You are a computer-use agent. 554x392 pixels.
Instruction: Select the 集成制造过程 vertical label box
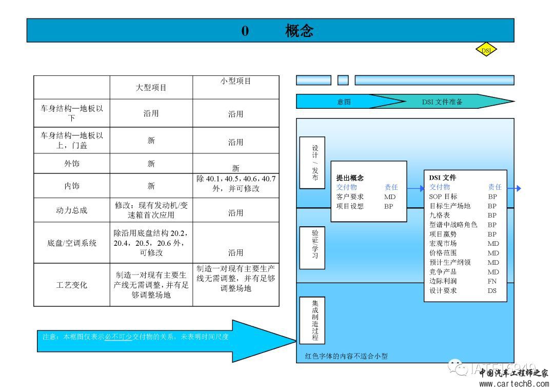pos(312,321)
